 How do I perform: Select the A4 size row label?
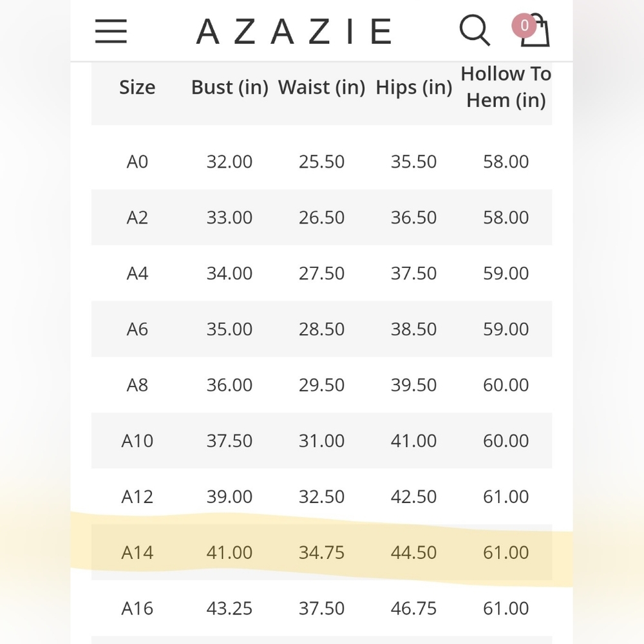point(137,273)
